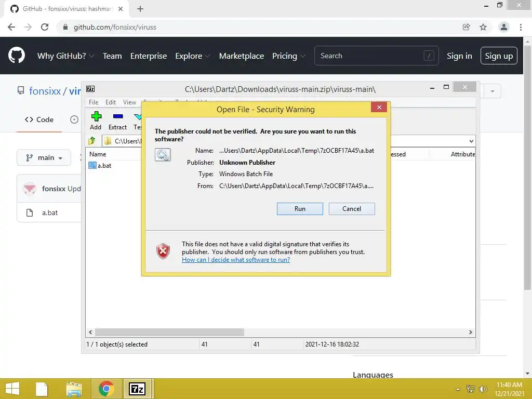532x399 pixels.
Task: Click Sign in on GitHub
Action: [x=459, y=56]
